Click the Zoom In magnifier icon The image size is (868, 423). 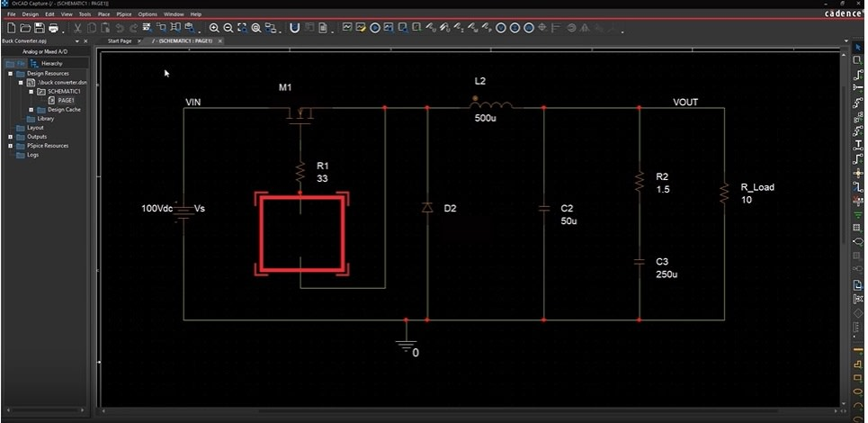[214, 28]
